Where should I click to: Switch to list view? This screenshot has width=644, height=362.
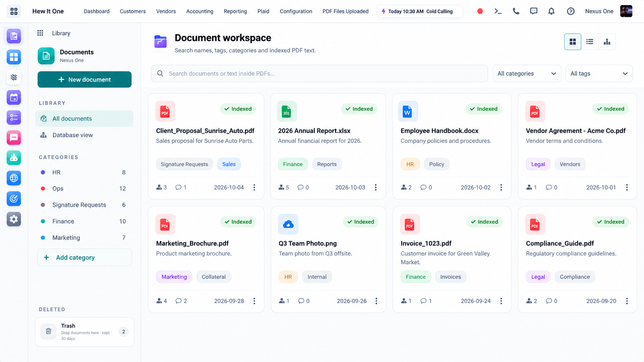(x=590, y=42)
